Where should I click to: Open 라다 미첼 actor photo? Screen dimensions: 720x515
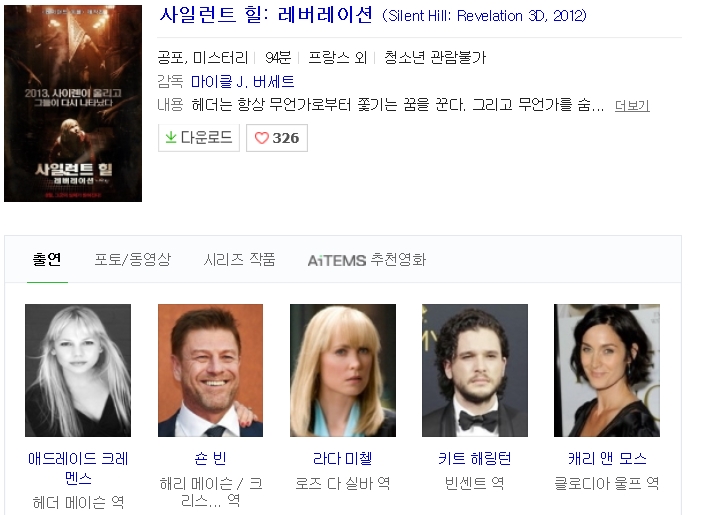point(343,370)
